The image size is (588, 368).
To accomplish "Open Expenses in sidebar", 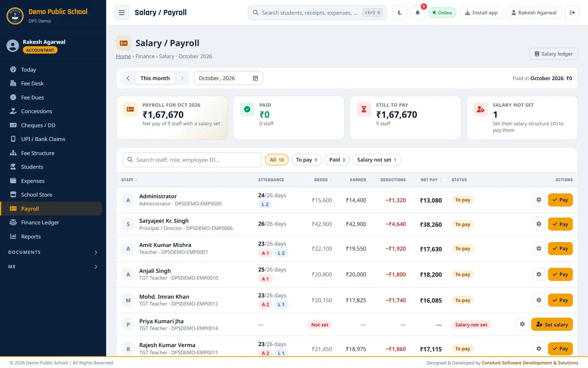I will (51, 181).
